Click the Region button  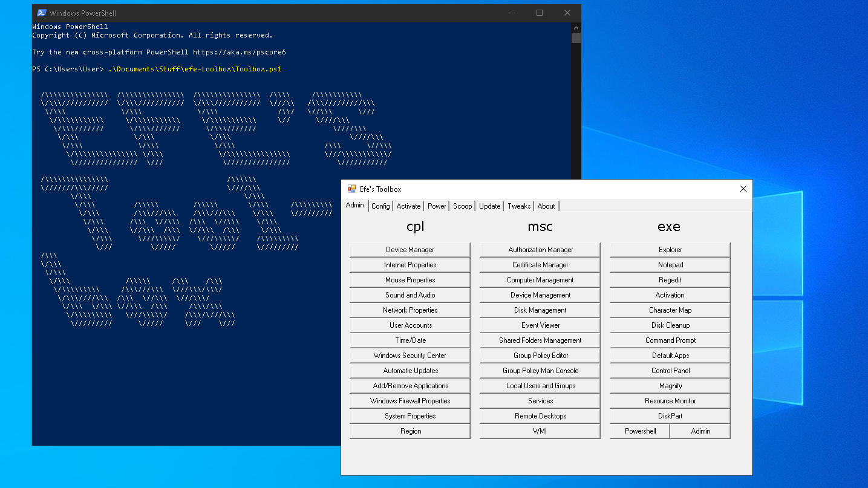click(410, 431)
